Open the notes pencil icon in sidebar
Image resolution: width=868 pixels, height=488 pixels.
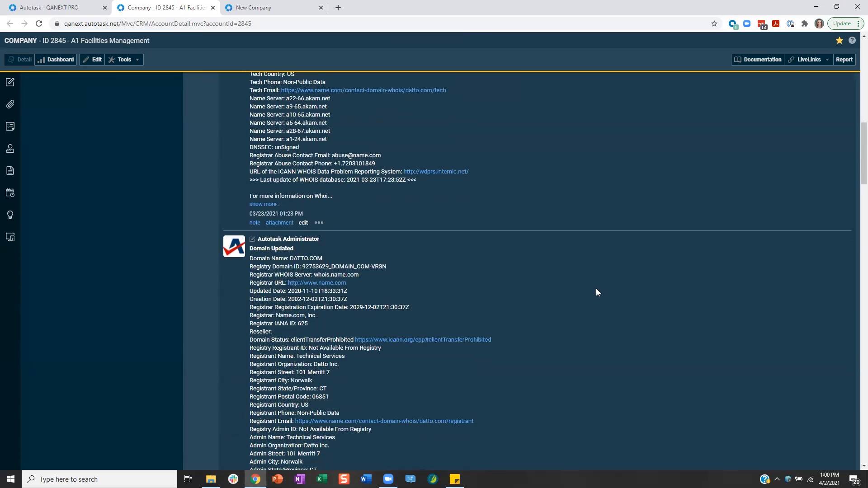[x=10, y=82]
